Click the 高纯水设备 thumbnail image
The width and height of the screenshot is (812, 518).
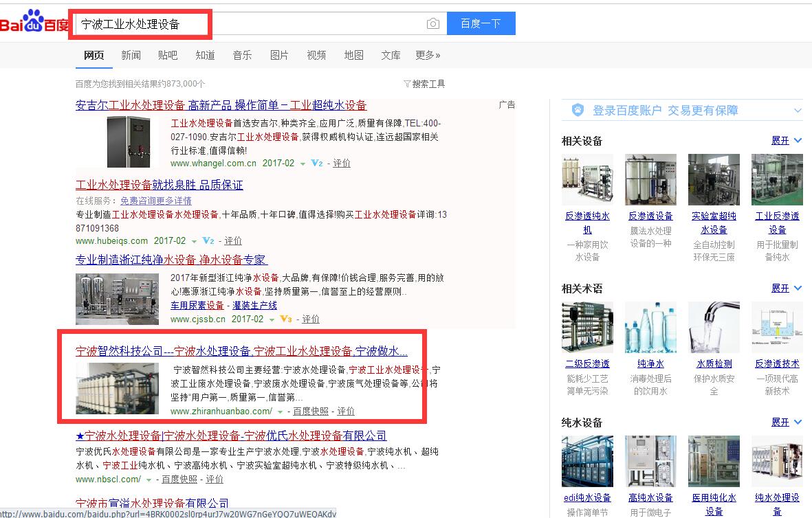click(x=650, y=461)
